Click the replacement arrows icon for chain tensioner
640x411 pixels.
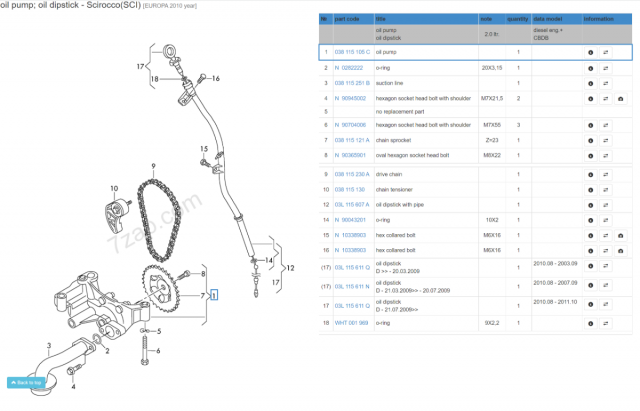[606, 189]
